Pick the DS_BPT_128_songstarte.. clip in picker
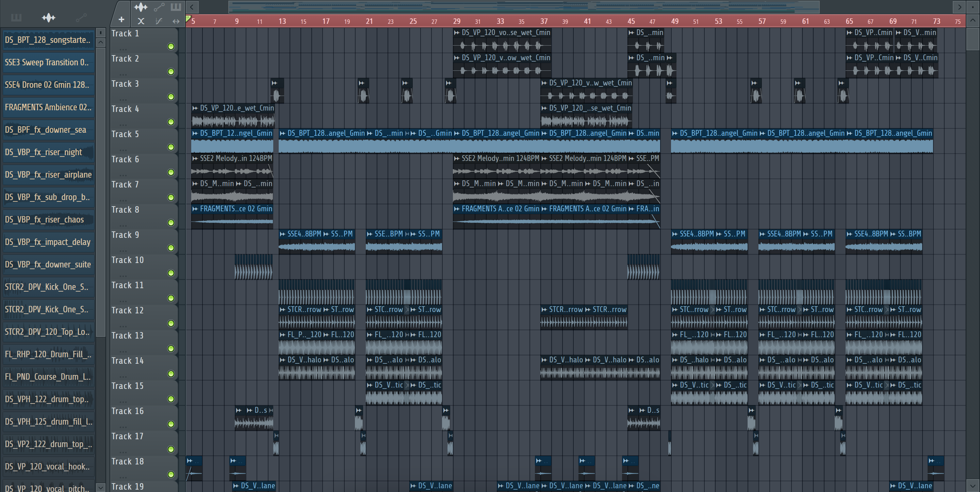980x492 pixels. coord(48,40)
